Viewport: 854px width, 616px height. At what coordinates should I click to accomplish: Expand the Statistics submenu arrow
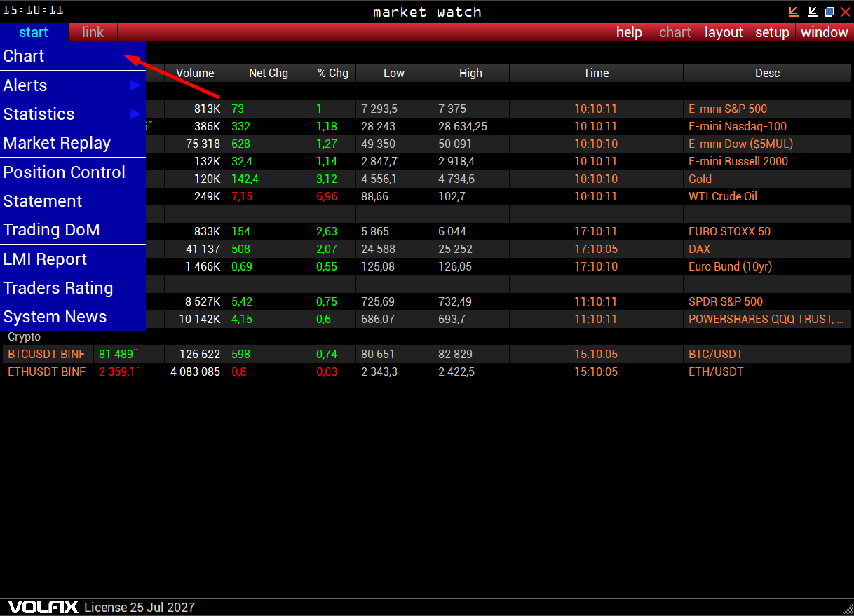(x=135, y=114)
